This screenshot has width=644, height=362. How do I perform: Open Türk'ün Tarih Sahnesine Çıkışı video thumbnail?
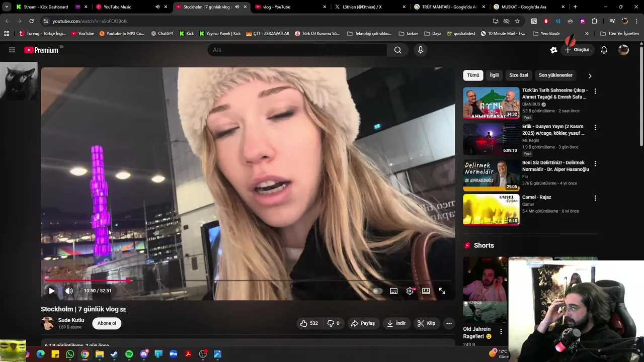pos(491,103)
